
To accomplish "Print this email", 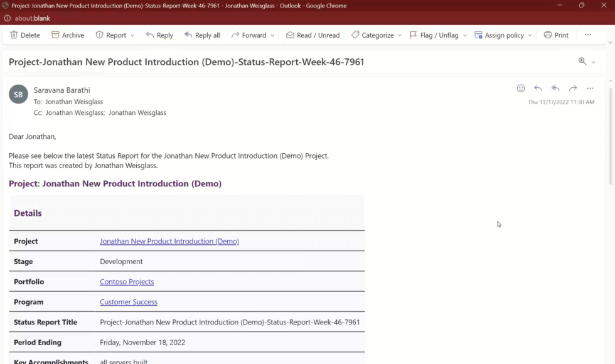I will 556,35.
